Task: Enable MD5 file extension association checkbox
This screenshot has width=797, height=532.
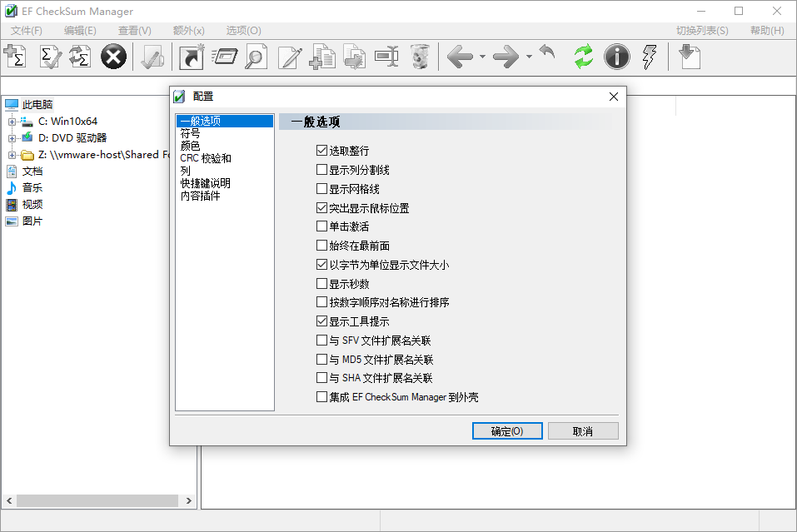Action: tap(321, 359)
